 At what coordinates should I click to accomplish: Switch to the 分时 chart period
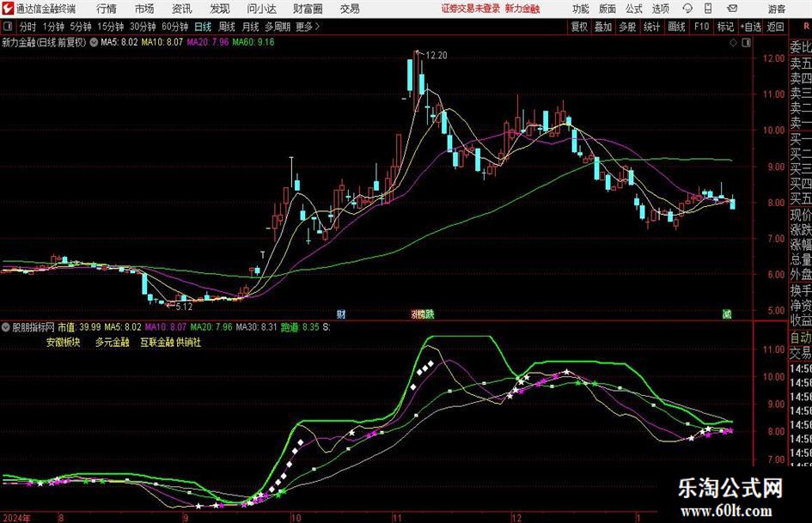pyautogui.click(x=27, y=27)
